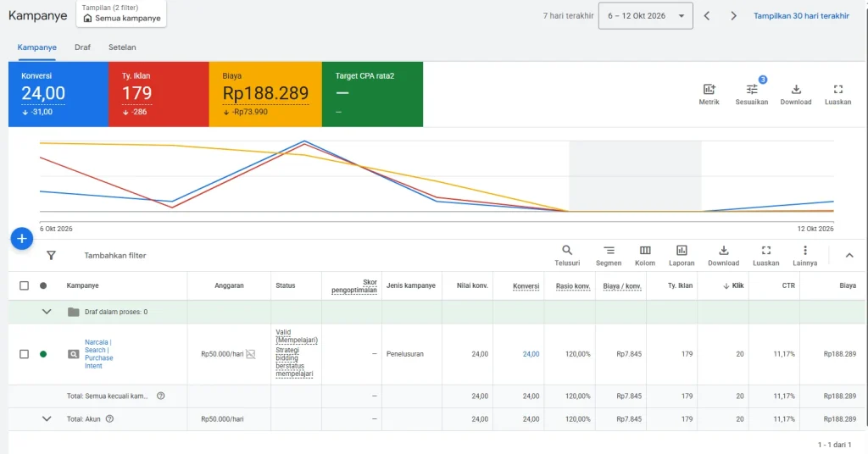Switch to the Kampanye tab

36,47
